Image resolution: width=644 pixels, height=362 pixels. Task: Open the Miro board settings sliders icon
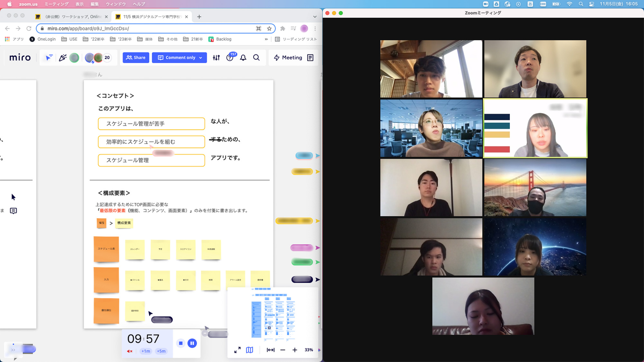pos(216,58)
